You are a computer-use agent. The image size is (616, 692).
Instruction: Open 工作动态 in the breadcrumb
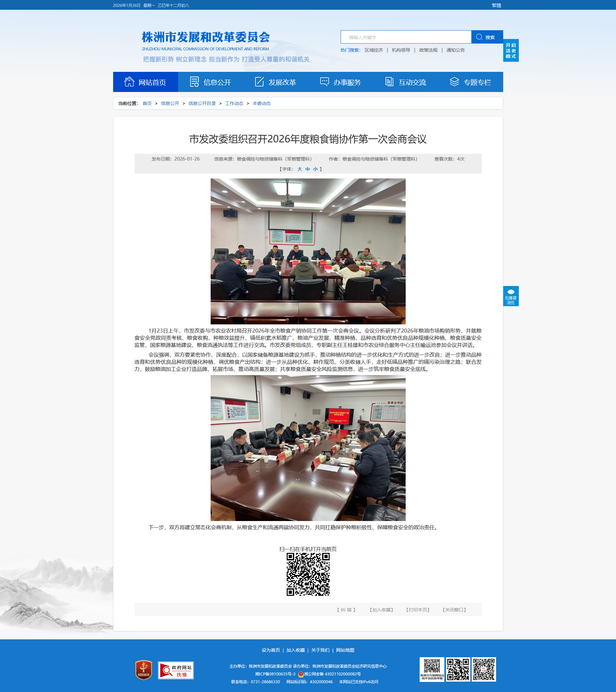click(x=234, y=104)
